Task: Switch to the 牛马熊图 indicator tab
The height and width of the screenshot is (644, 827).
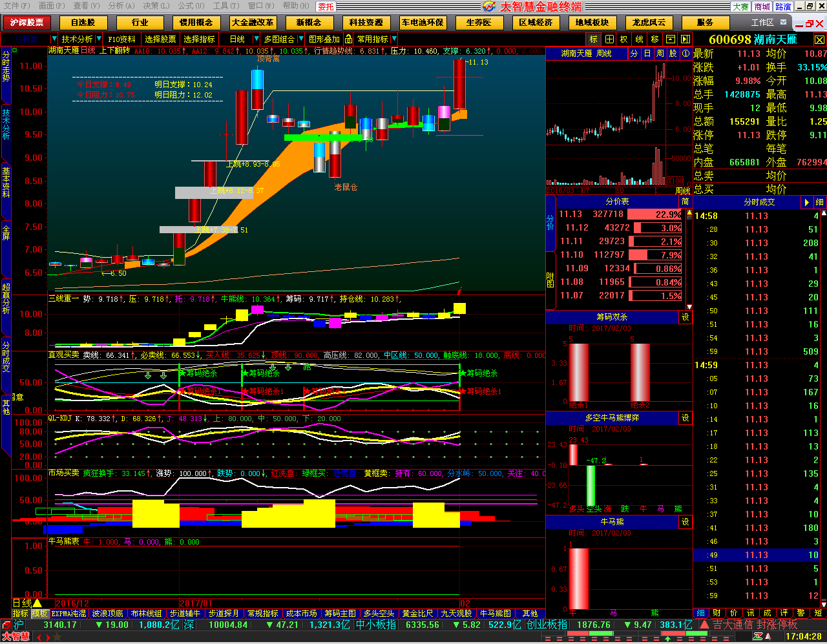Action: [x=495, y=614]
